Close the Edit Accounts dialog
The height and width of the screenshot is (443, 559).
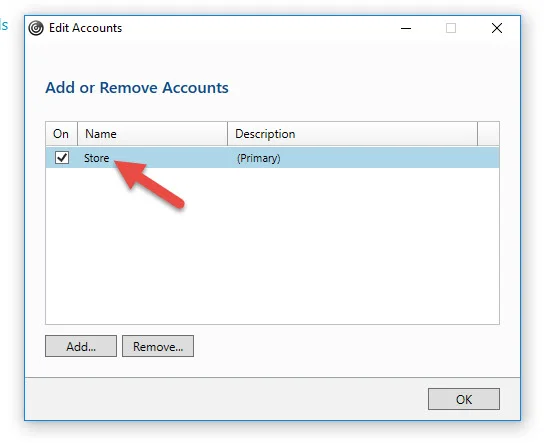tap(497, 28)
